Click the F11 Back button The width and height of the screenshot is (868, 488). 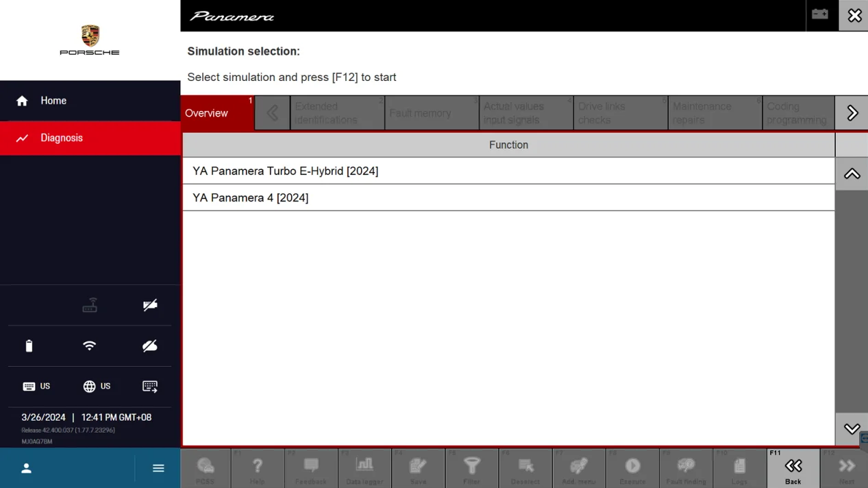[x=793, y=469]
